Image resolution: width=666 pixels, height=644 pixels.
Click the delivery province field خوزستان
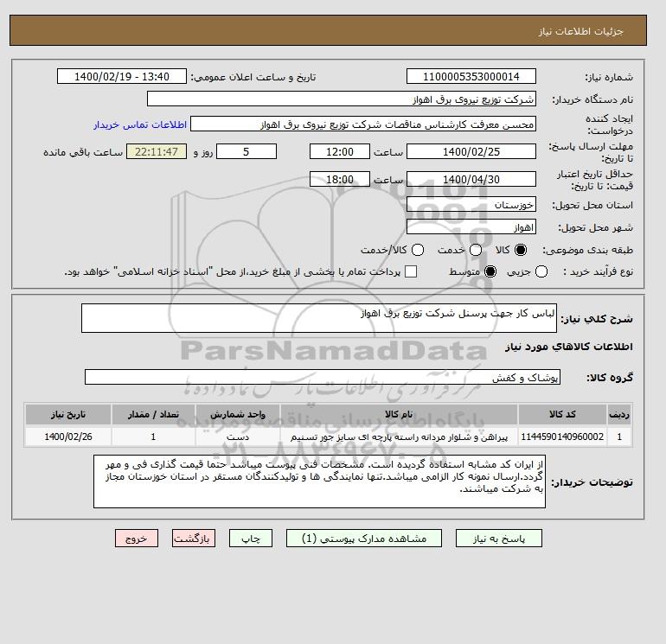[x=471, y=205]
